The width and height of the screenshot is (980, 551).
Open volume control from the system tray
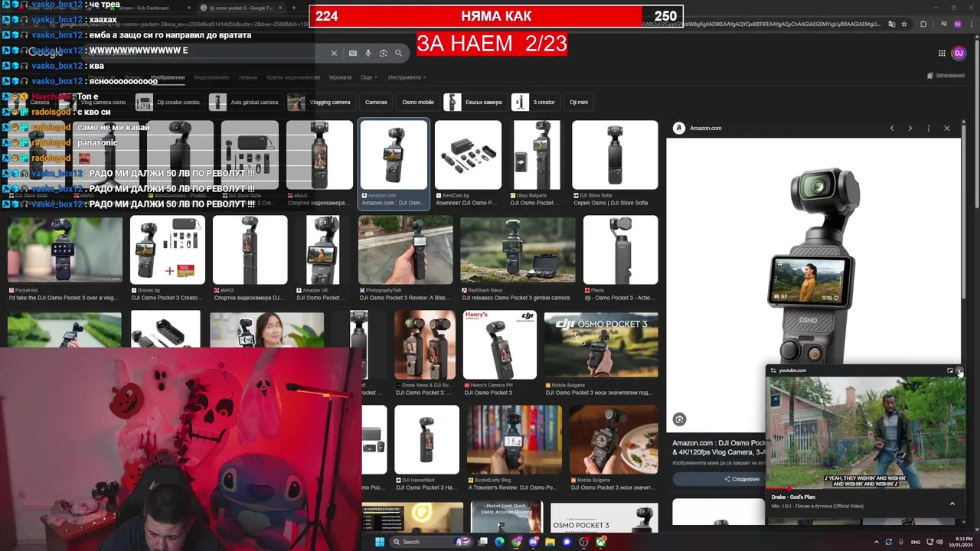pos(940,542)
